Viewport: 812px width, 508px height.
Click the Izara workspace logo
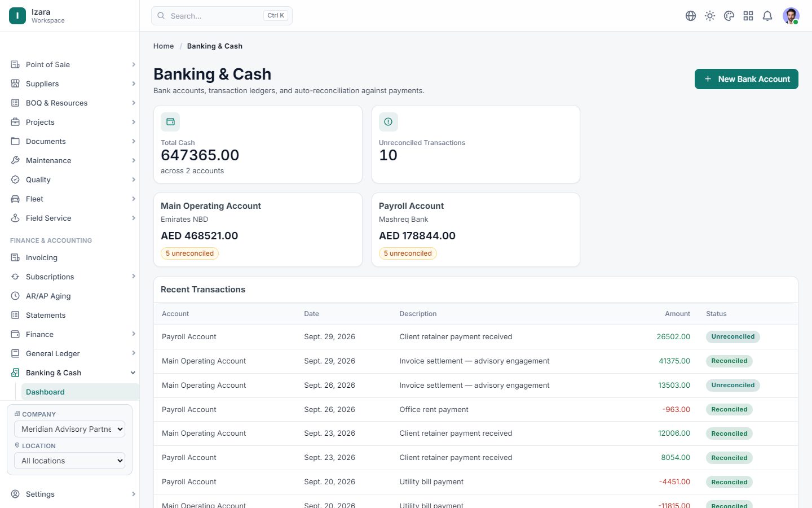coord(17,16)
